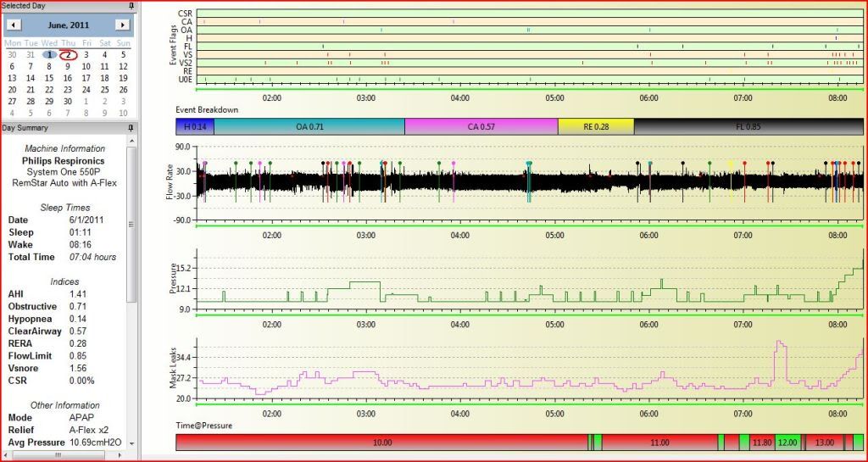Click the AHI index value 1.41
Screen dimensions: 868x462
point(78,294)
